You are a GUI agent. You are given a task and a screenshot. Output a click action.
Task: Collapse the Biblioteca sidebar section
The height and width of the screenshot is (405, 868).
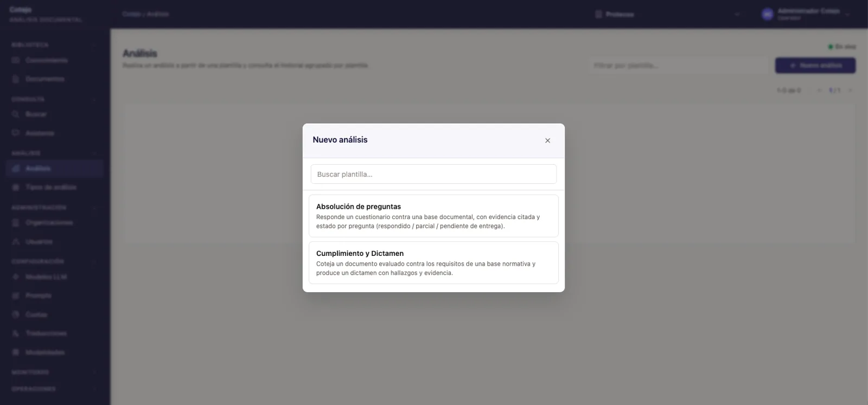54,45
